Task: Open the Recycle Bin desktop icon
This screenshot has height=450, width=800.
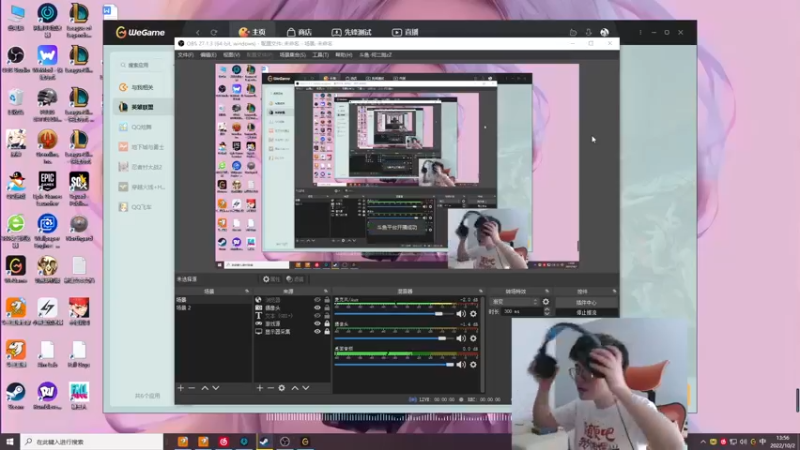Action: [16, 102]
